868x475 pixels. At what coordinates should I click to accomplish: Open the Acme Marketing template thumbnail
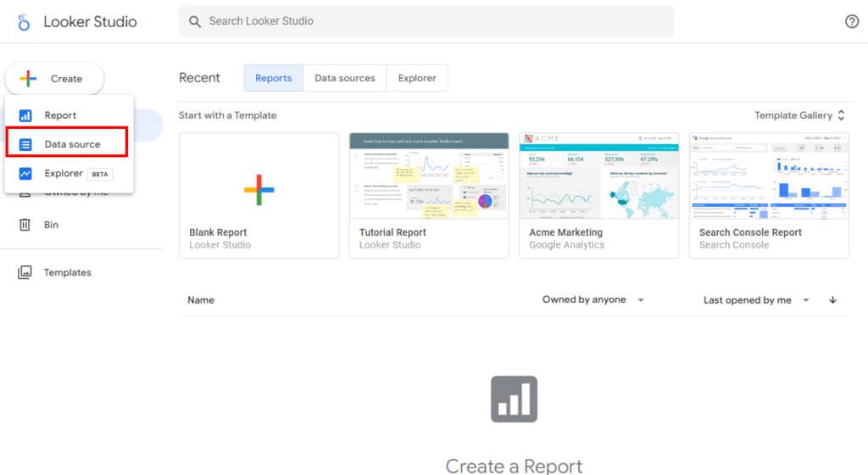(x=599, y=176)
